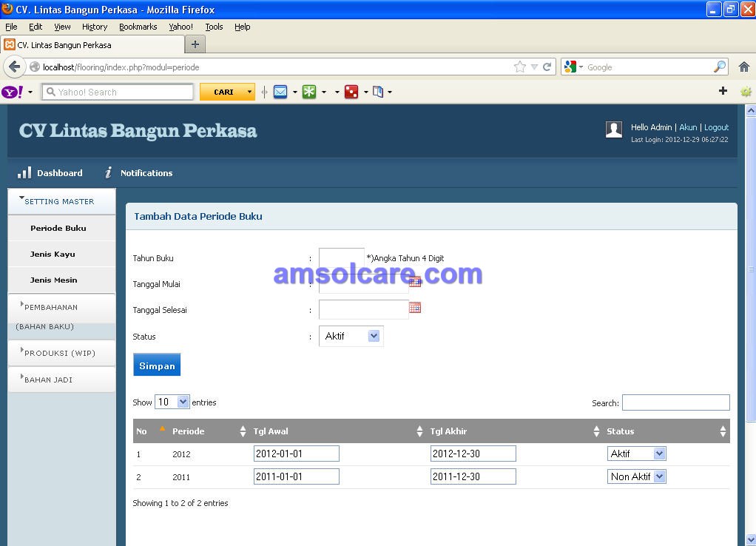Click the blue pages toolbar icon
Viewport: 756px width, 546px height.
click(x=378, y=92)
